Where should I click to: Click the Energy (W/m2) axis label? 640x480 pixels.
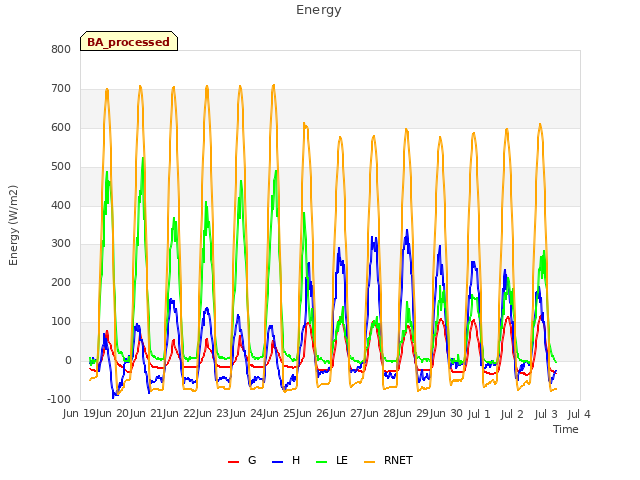pos(13,225)
